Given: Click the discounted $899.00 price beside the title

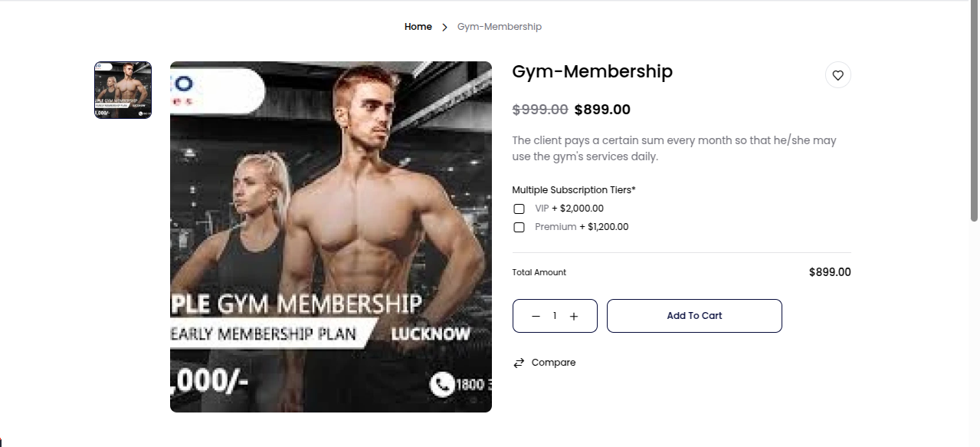Looking at the screenshot, I should pyautogui.click(x=602, y=110).
